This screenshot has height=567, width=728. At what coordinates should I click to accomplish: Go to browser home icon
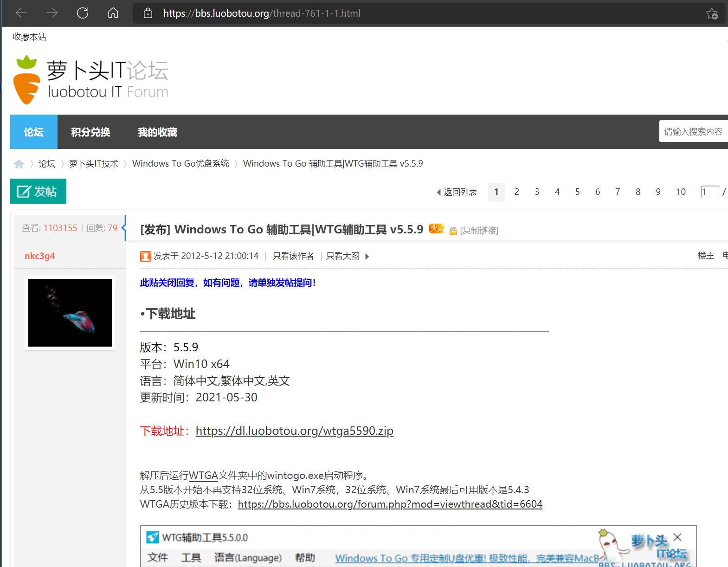click(x=113, y=13)
